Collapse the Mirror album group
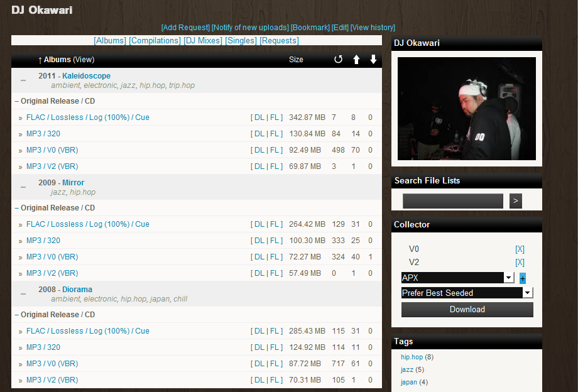This screenshot has height=392, width=578. pyautogui.click(x=23, y=187)
